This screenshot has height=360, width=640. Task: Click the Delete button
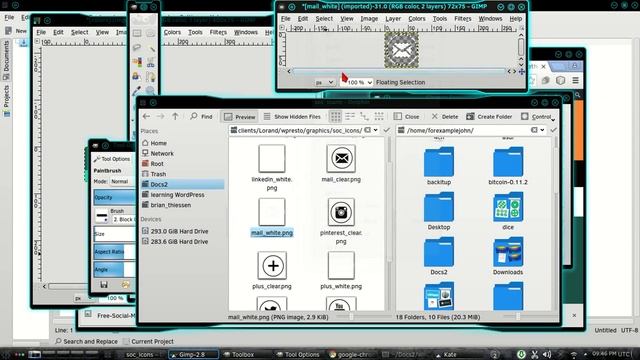coord(444,117)
